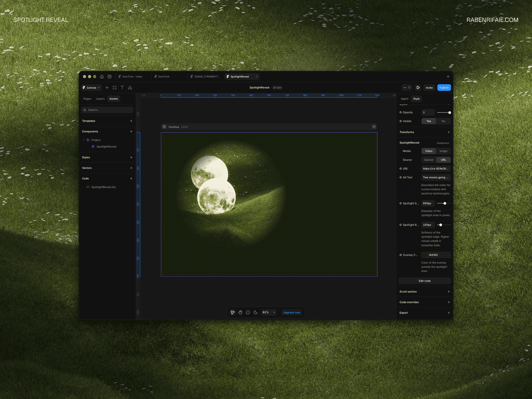Collapse the Project folder in Components

84,140
